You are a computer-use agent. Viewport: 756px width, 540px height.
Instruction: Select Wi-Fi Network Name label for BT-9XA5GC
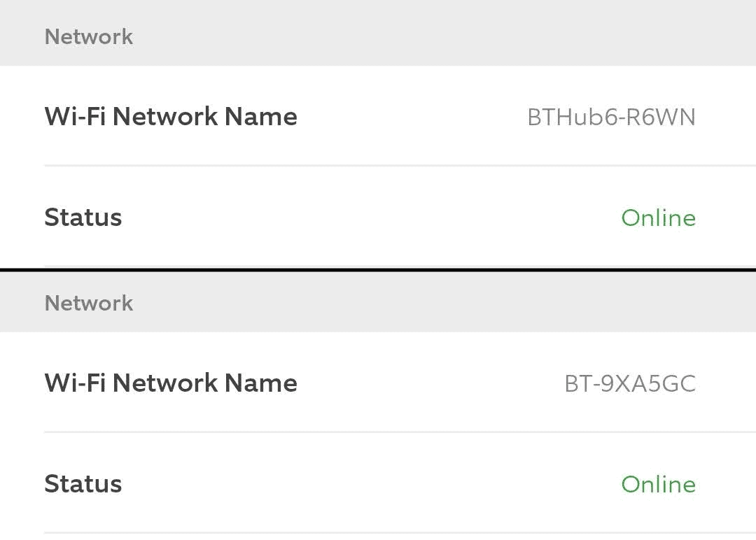pyautogui.click(x=171, y=383)
